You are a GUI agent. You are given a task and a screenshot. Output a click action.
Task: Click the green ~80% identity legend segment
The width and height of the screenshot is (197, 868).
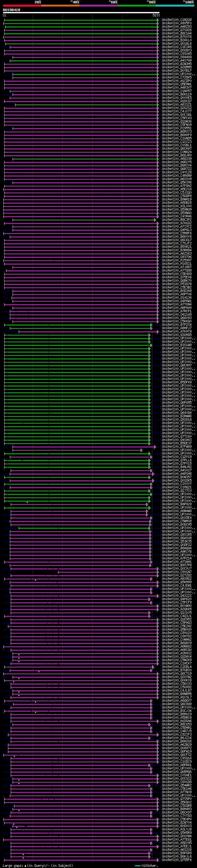[x=137, y=6]
